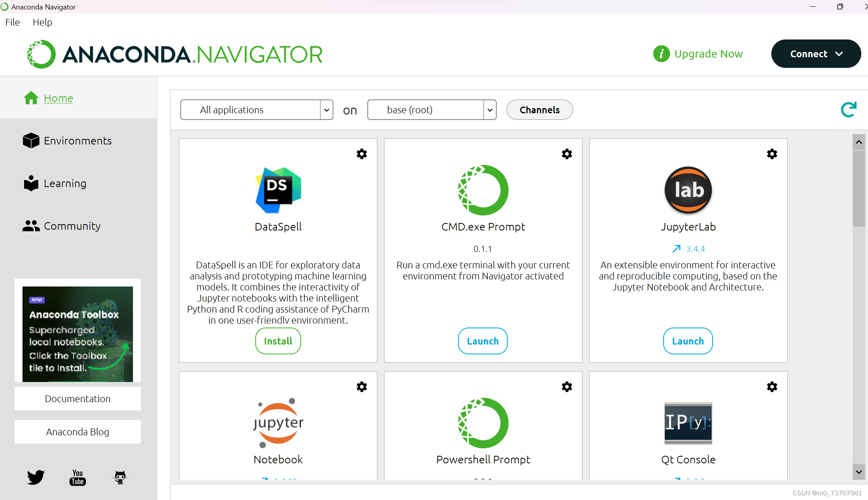Open the CMD.exe Prompt gear options

(x=567, y=154)
